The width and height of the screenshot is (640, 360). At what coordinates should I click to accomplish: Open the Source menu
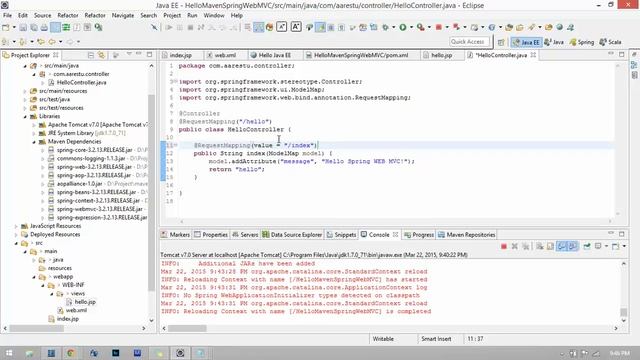(42, 16)
